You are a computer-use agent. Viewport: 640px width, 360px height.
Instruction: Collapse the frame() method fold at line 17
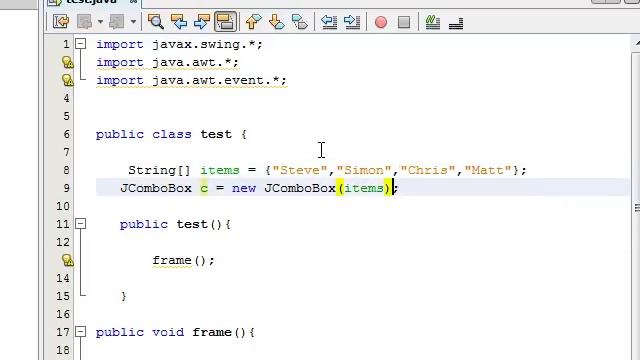coord(81,331)
